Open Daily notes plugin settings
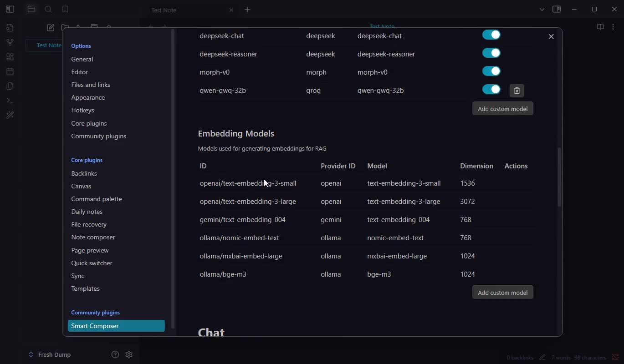624x364 pixels. click(87, 212)
